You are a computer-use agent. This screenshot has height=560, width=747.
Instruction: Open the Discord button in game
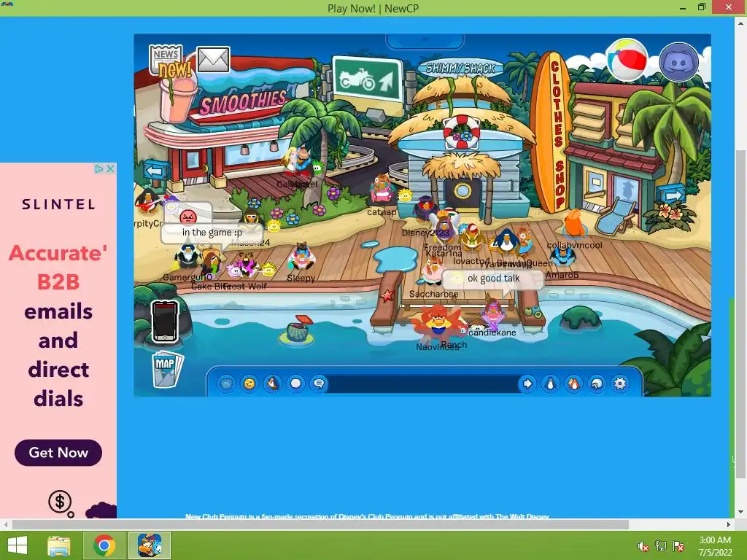point(679,62)
